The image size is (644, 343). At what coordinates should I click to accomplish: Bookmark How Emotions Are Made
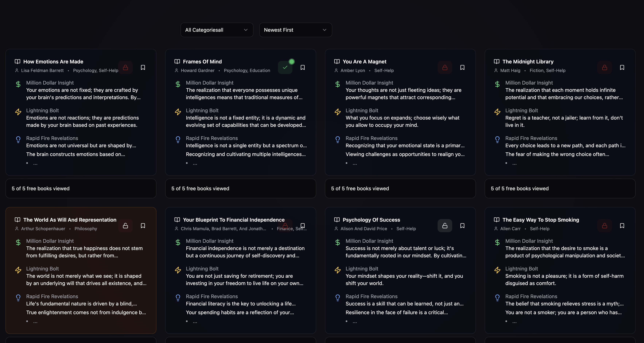(x=143, y=67)
